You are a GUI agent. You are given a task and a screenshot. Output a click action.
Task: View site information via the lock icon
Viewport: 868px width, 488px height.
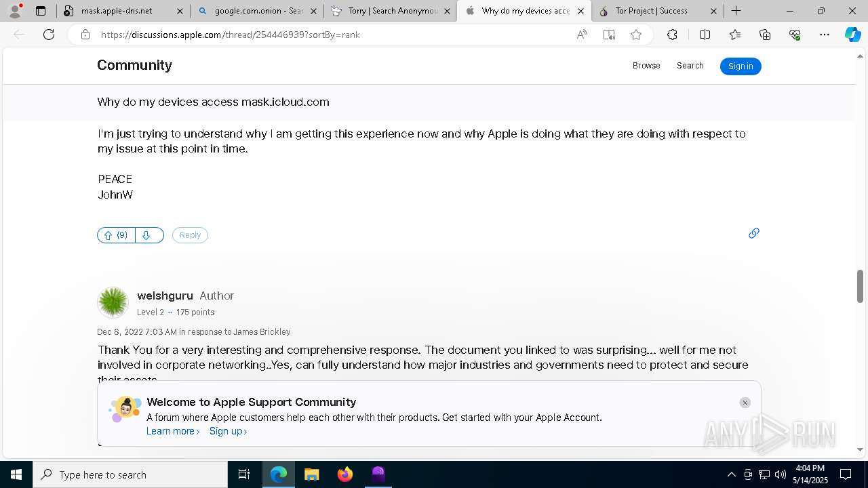[85, 35]
